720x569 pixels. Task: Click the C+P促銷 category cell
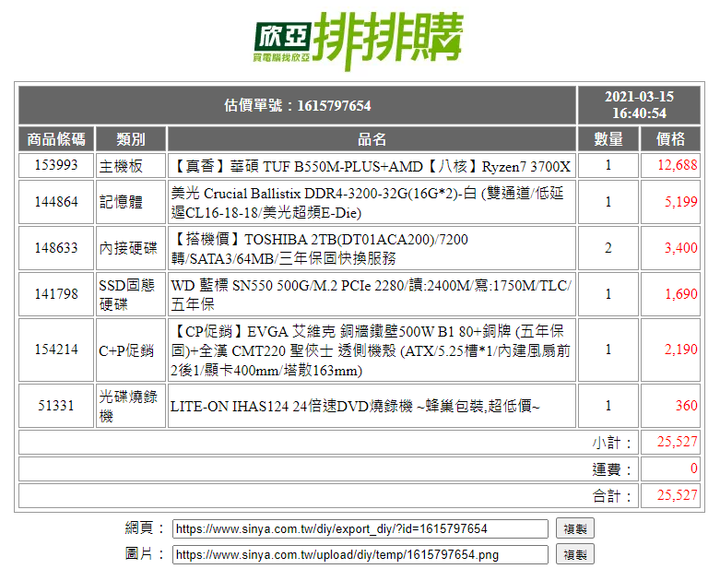coord(130,349)
